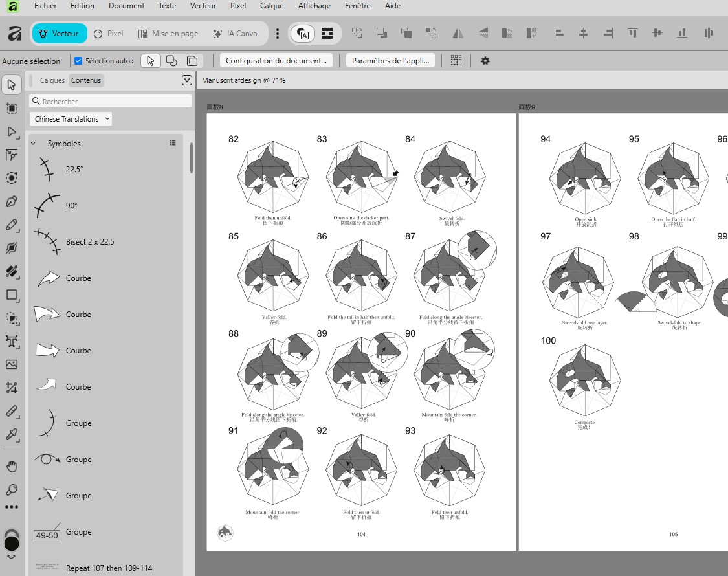
Task: Switch to the Contenus panel tab
Action: (x=86, y=80)
